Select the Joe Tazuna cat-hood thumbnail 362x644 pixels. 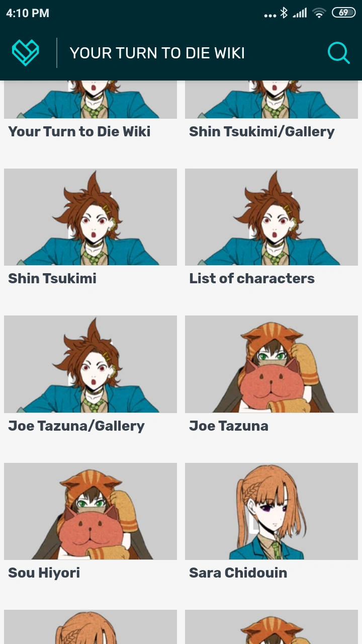click(x=271, y=364)
